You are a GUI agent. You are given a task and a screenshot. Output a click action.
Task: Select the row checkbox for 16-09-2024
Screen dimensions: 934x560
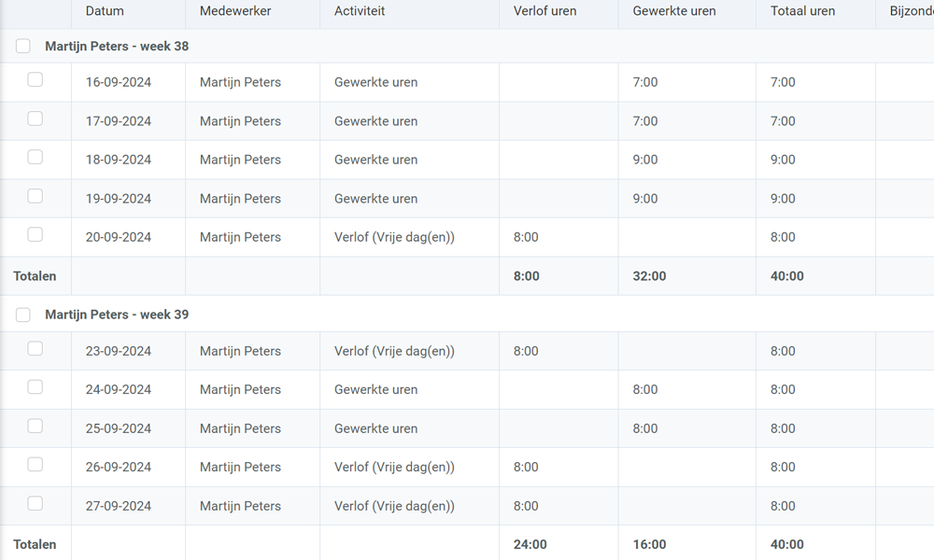pos(35,80)
